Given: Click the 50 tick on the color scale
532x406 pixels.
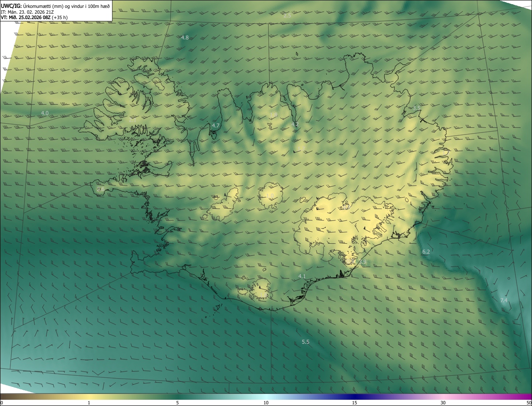Looking at the screenshot, I should (529, 403).
